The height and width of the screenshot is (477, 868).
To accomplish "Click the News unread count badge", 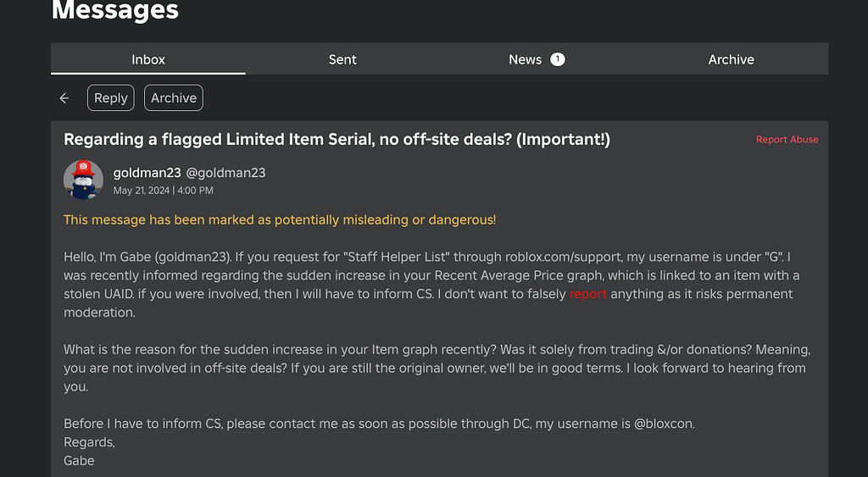I will pyautogui.click(x=558, y=59).
